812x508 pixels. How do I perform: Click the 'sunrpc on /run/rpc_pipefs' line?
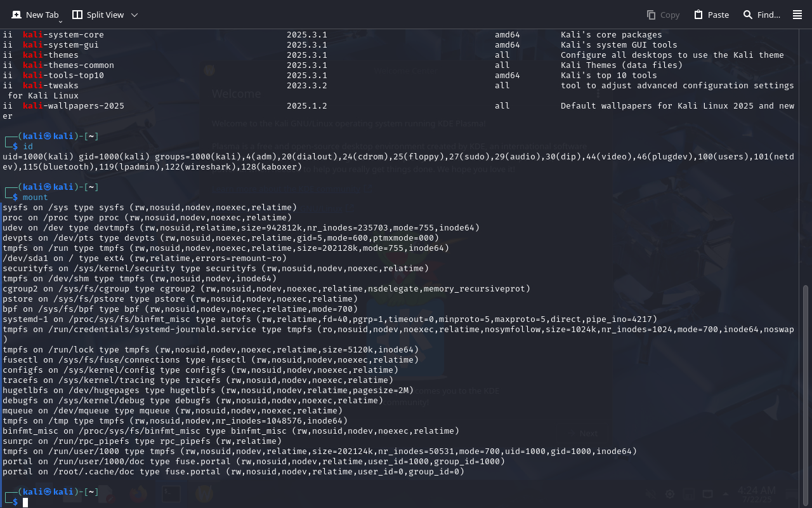142,441
